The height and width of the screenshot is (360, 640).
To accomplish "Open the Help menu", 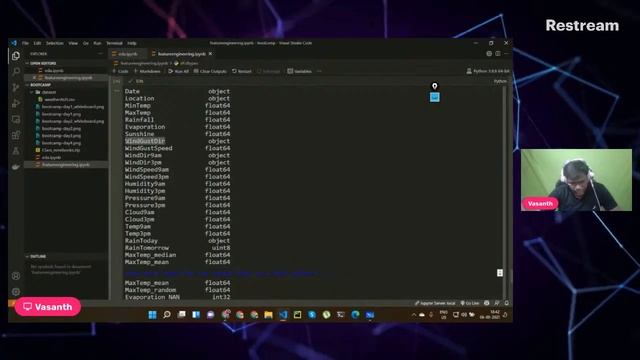I will pyautogui.click(x=132, y=43).
